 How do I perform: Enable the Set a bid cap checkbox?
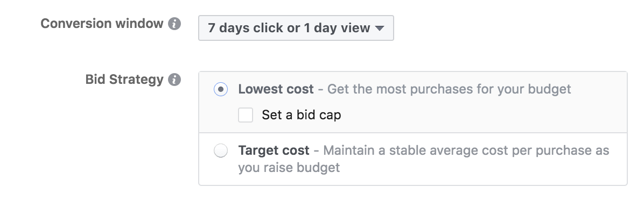(245, 115)
